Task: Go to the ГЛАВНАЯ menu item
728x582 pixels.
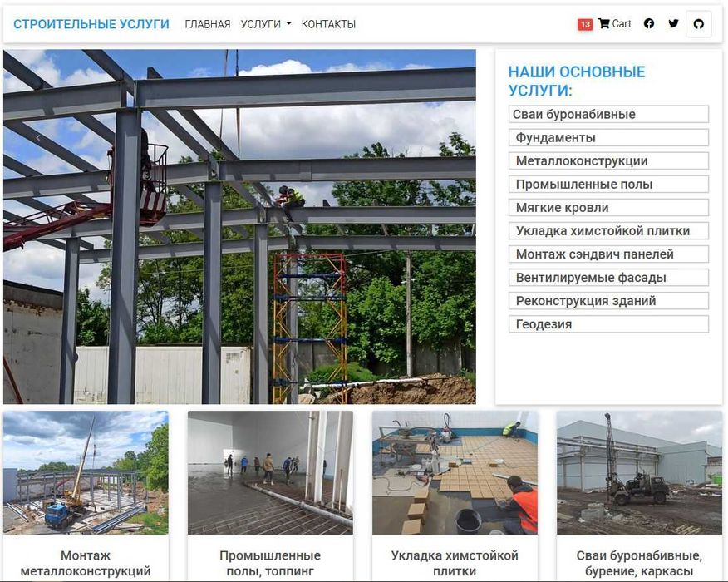Action: tap(208, 24)
